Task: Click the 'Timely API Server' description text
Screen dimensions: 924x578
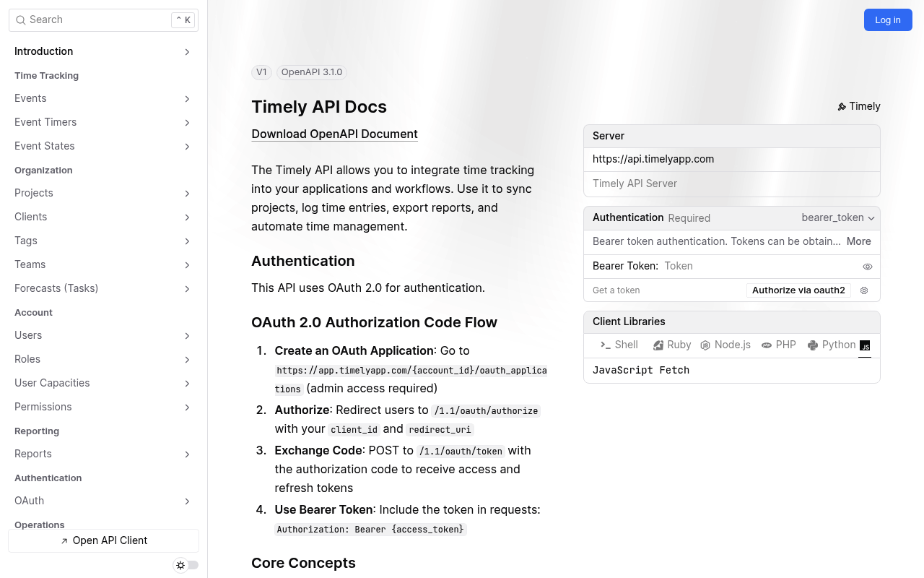Action: click(x=635, y=184)
